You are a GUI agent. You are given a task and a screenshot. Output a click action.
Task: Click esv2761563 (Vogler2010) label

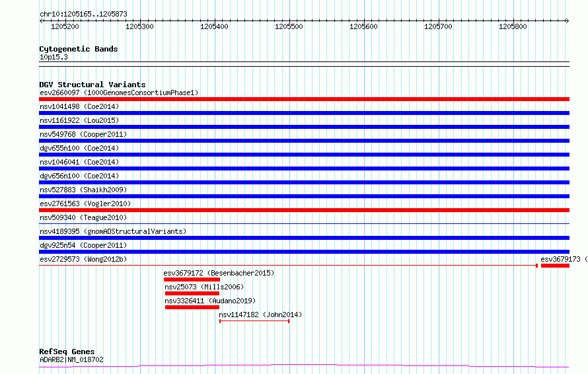point(85,204)
